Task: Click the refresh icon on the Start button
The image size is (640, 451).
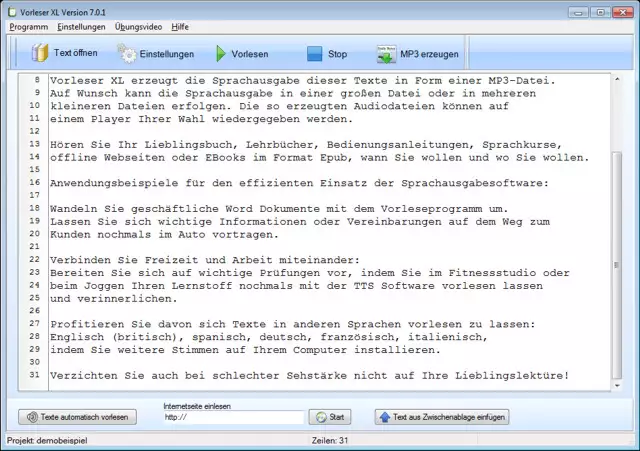Action: 319,417
